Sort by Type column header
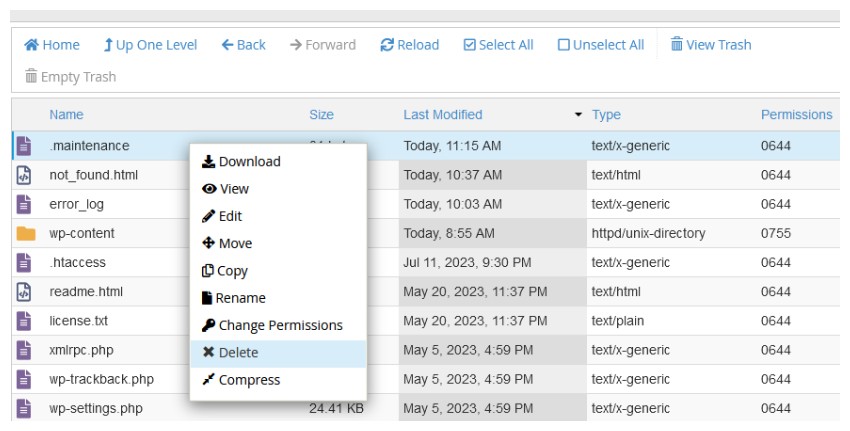This screenshot has width=850, height=431. pyautogui.click(x=606, y=115)
